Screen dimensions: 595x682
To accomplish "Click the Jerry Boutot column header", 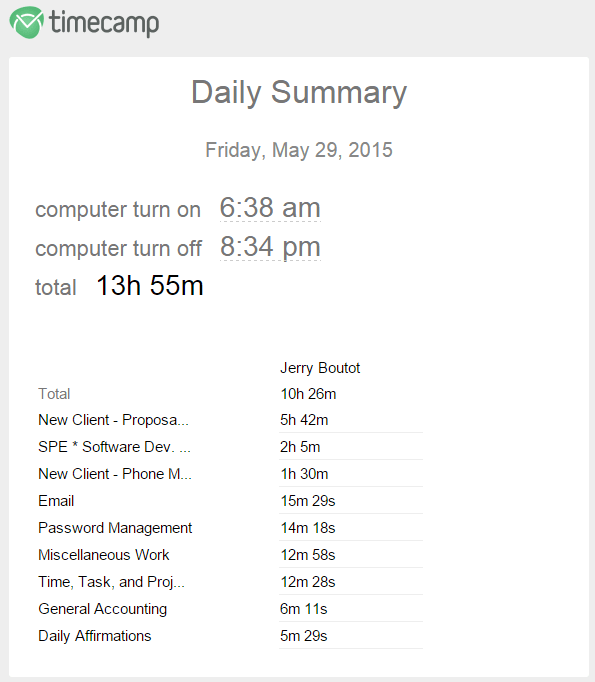I will click(320, 368).
